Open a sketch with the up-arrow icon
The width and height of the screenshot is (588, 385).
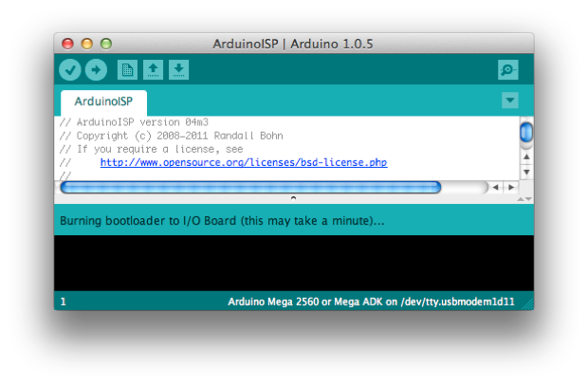point(153,70)
